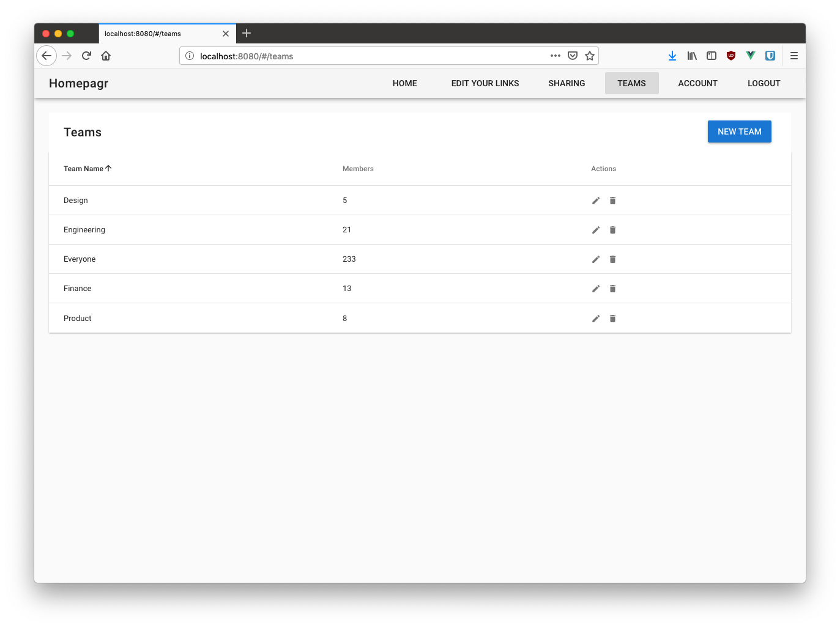The width and height of the screenshot is (840, 628).
Task: Open the Account page
Action: (x=698, y=83)
